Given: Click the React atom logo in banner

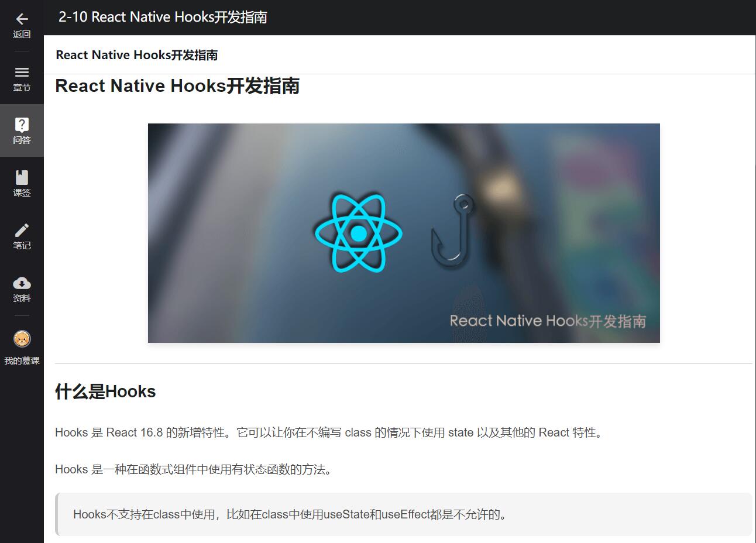Looking at the screenshot, I should point(358,233).
